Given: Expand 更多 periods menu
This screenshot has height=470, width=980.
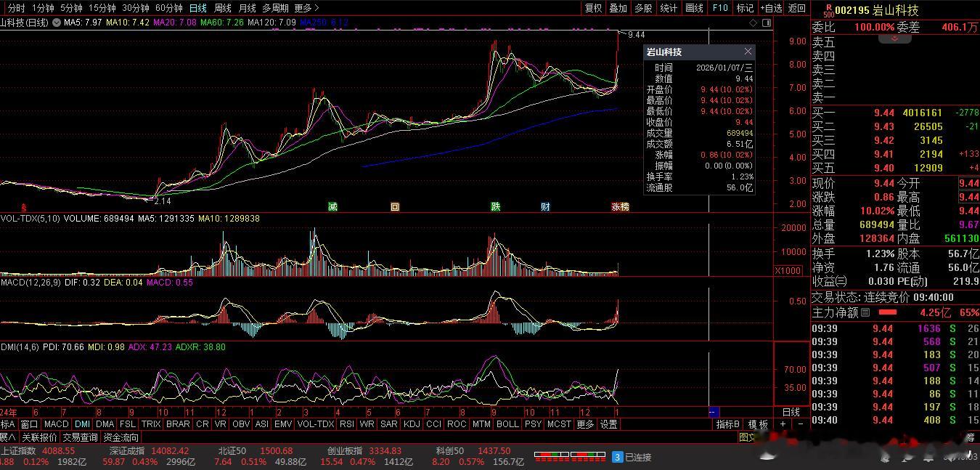Looking at the screenshot, I should click(306, 8).
